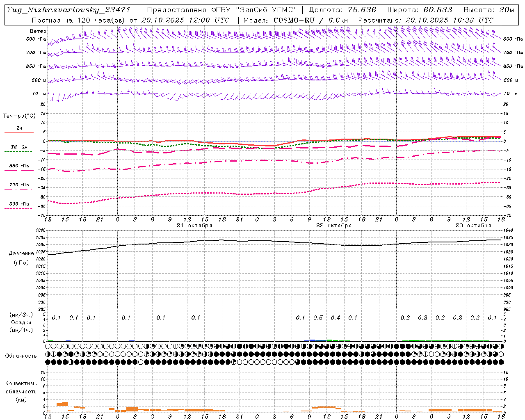
Task: Select the '500 м' wind level label on left
Action: pyautogui.click(x=39, y=80)
